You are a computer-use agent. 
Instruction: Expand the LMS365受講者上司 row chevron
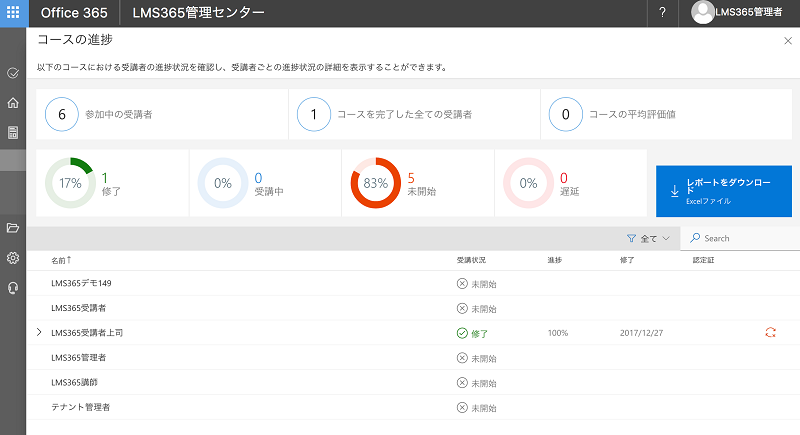click(x=39, y=332)
